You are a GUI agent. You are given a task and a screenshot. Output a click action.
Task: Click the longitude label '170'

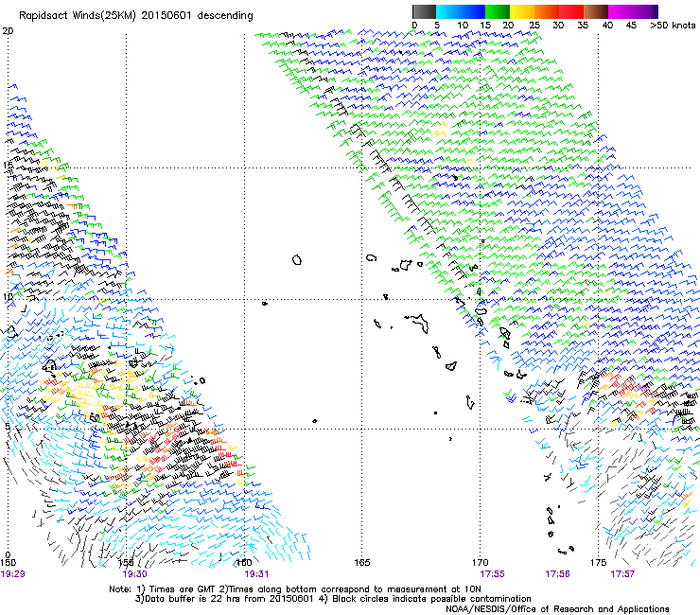point(481,562)
